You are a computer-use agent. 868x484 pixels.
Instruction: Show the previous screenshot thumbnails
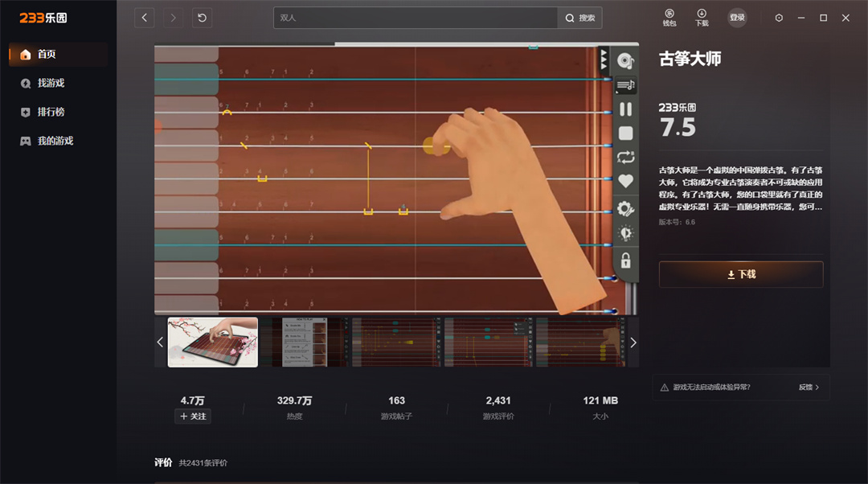point(160,342)
